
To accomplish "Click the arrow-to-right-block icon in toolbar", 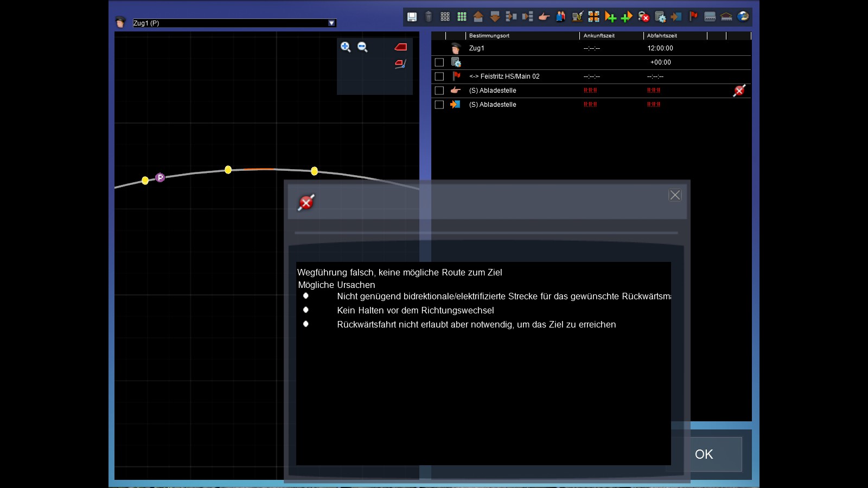I will coord(528,17).
